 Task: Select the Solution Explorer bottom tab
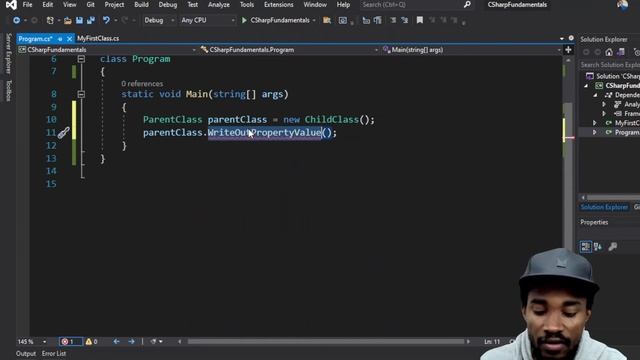click(604, 207)
